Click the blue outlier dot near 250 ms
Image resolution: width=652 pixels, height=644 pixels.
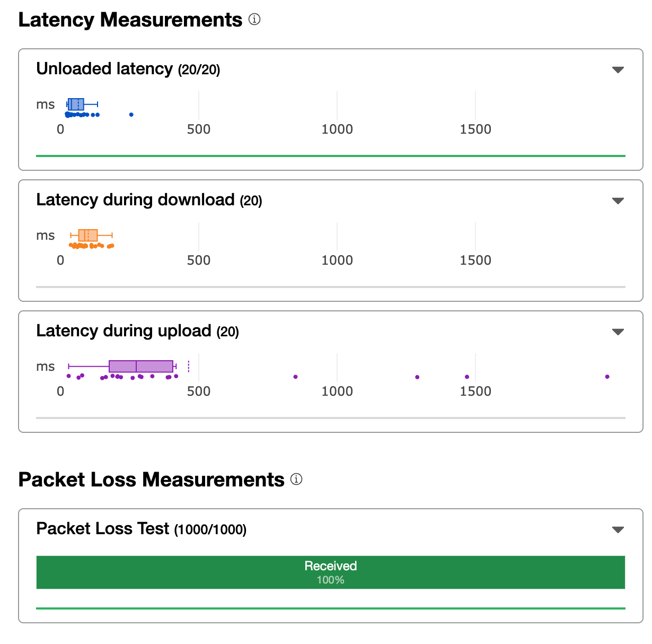[131, 115]
